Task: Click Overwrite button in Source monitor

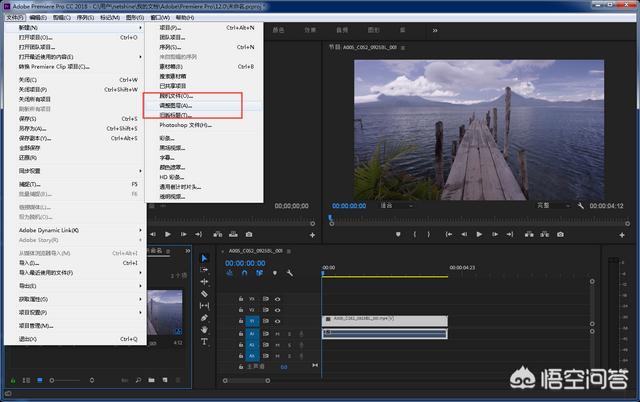Action: tap(233, 234)
